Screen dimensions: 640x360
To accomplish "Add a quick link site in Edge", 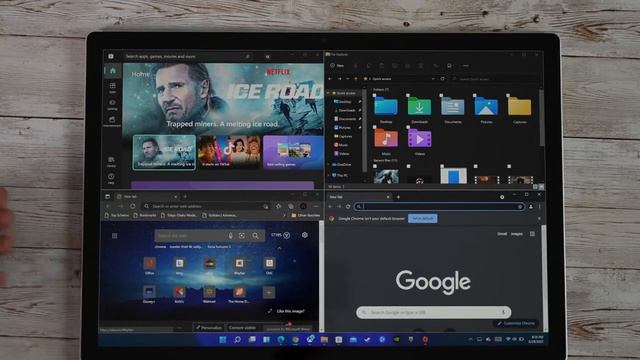I will [269, 292].
